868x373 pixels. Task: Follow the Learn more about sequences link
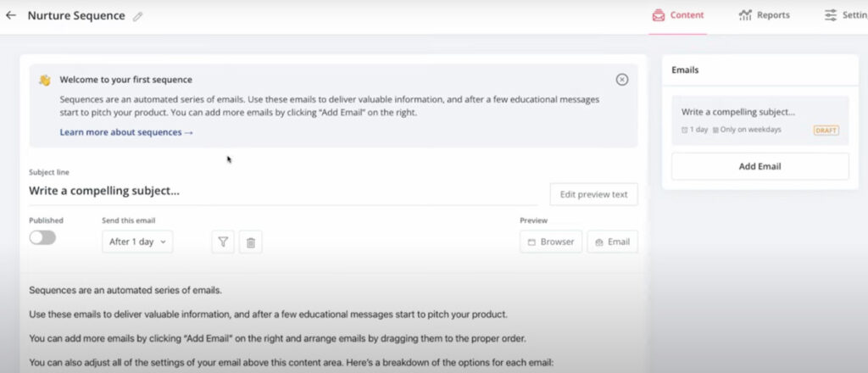[126, 132]
